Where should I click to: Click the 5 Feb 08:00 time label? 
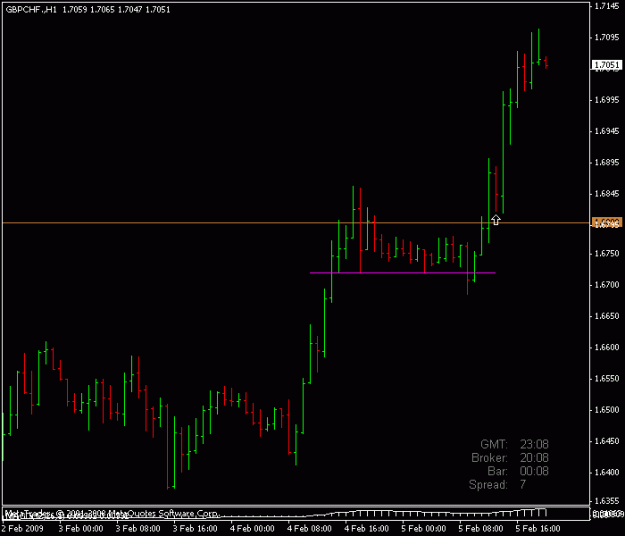pyautogui.click(x=481, y=529)
